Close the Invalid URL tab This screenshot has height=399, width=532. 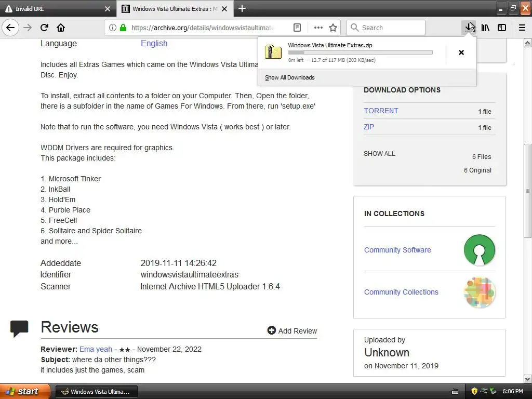[x=108, y=9]
